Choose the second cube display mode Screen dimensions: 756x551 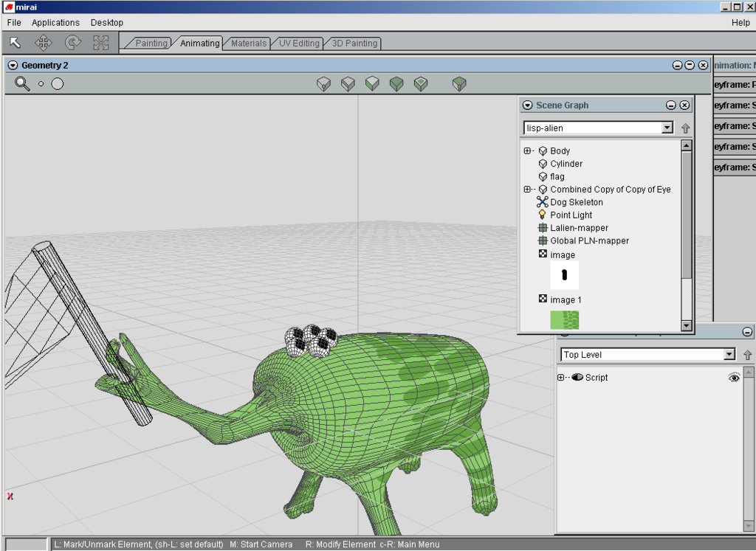coord(348,84)
